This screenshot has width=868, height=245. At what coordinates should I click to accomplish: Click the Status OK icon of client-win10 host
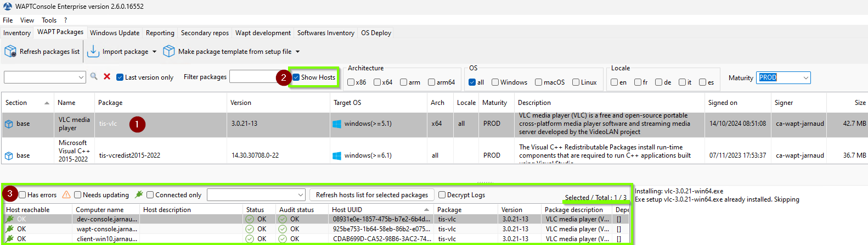point(250,239)
